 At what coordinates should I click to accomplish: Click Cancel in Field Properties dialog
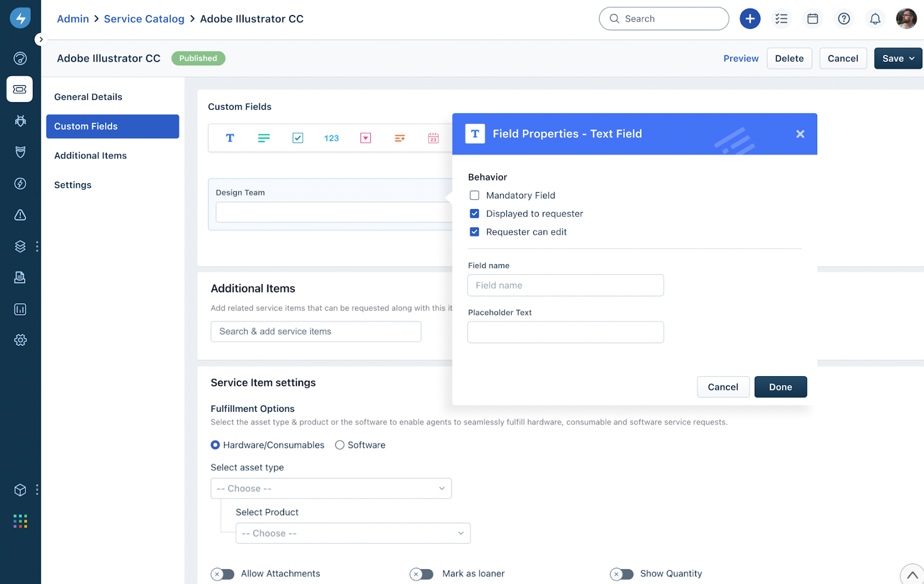coord(723,387)
